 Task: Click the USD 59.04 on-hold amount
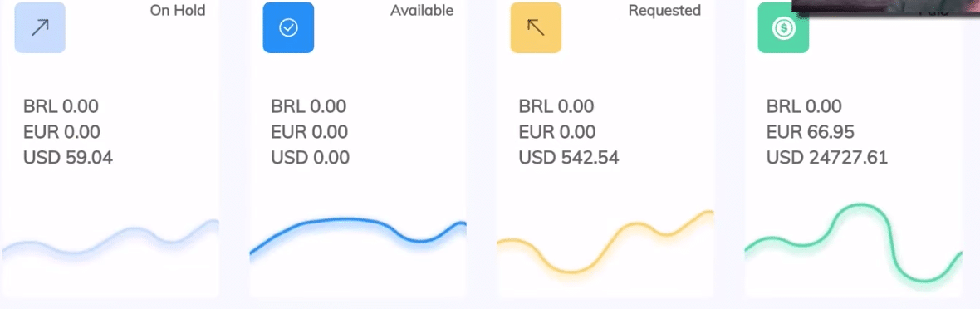point(68,158)
